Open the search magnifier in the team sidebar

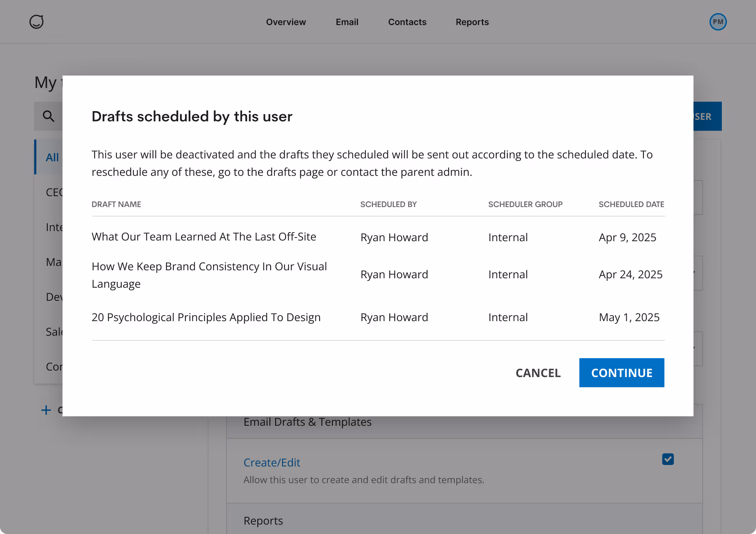(x=48, y=116)
